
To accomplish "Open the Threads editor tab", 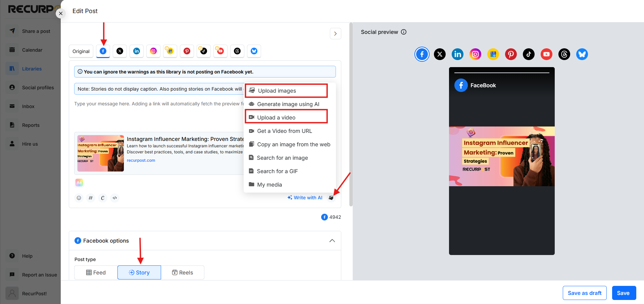I will 237,51.
